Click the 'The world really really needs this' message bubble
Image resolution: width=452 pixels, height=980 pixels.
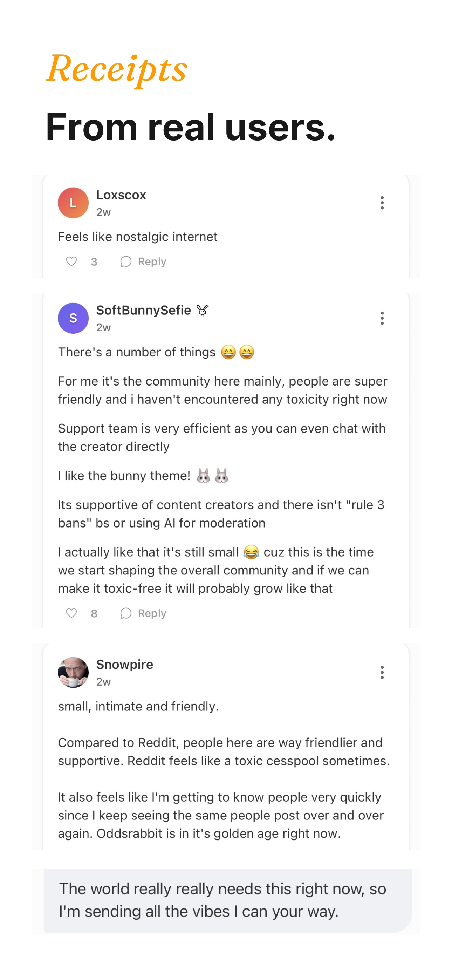[x=227, y=900]
